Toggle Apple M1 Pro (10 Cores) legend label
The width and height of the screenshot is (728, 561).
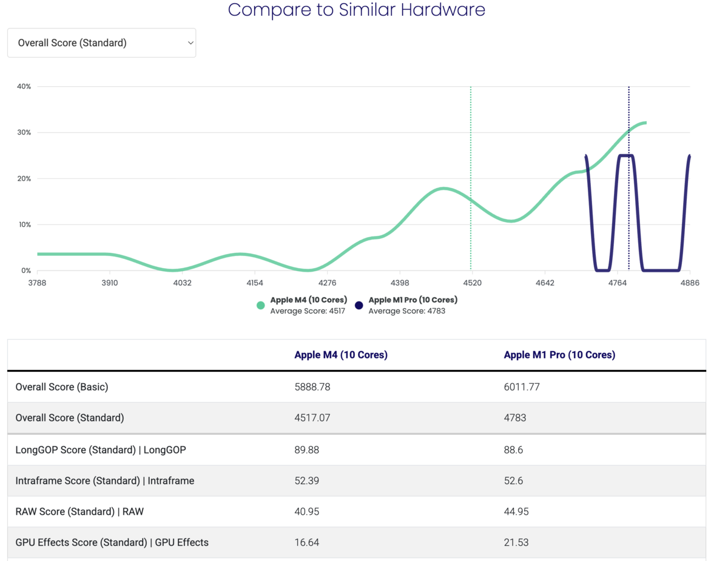413,300
